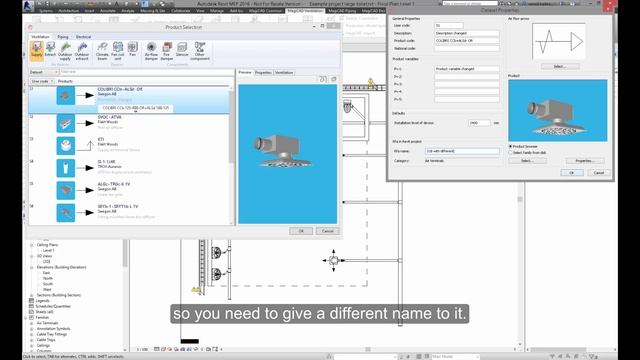The width and height of the screenshot is (640, 360).
Task: Select the Air-flow damper icon
Action: [x=151, y=51]
